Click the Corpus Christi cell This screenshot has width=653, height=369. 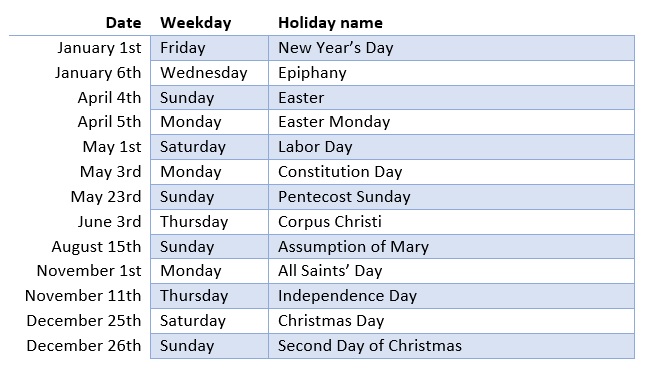point(451,222)
